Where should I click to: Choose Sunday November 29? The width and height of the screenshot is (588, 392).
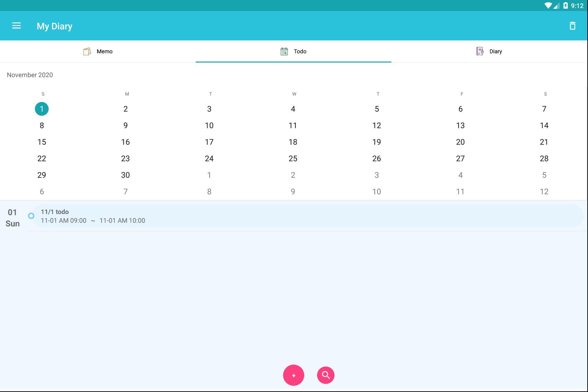click(x=42, y=175)
